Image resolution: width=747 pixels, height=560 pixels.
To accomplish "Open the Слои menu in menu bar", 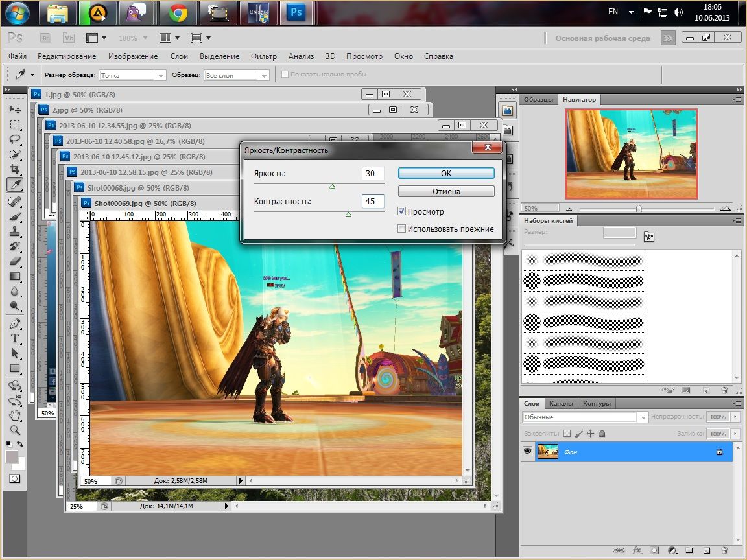I will (179, 56).
